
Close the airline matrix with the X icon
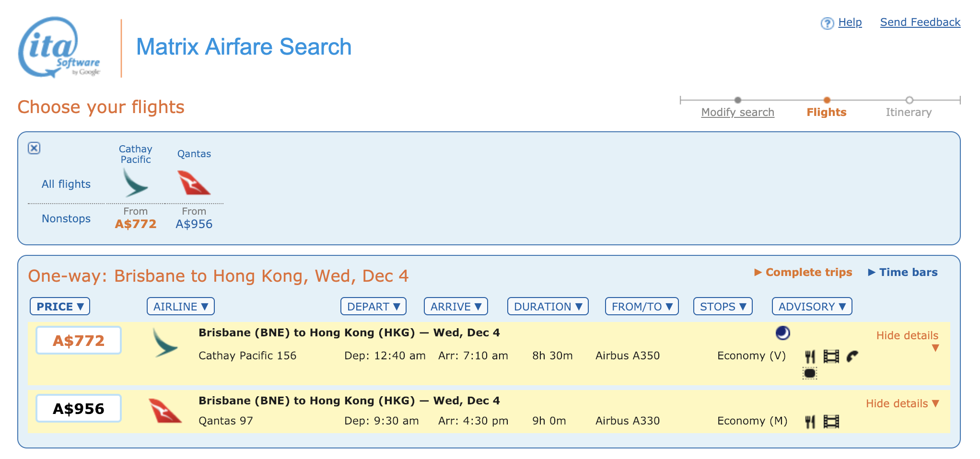click(34, 148)
